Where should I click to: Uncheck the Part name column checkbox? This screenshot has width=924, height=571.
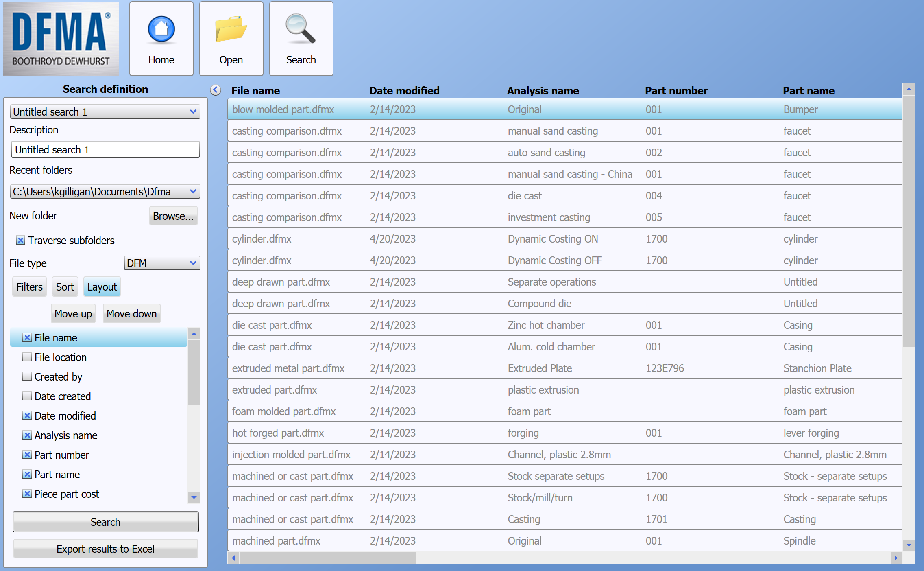(27, 474)
